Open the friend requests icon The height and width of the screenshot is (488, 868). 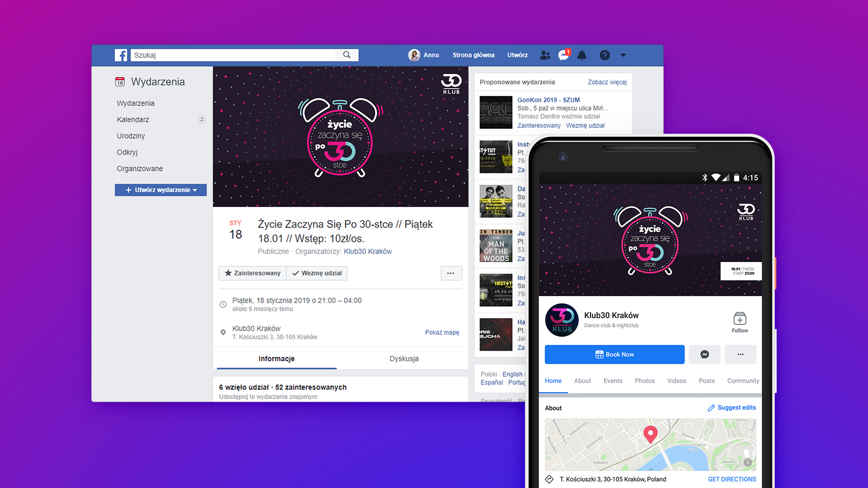pyautogui.click(x=545, y=55)
